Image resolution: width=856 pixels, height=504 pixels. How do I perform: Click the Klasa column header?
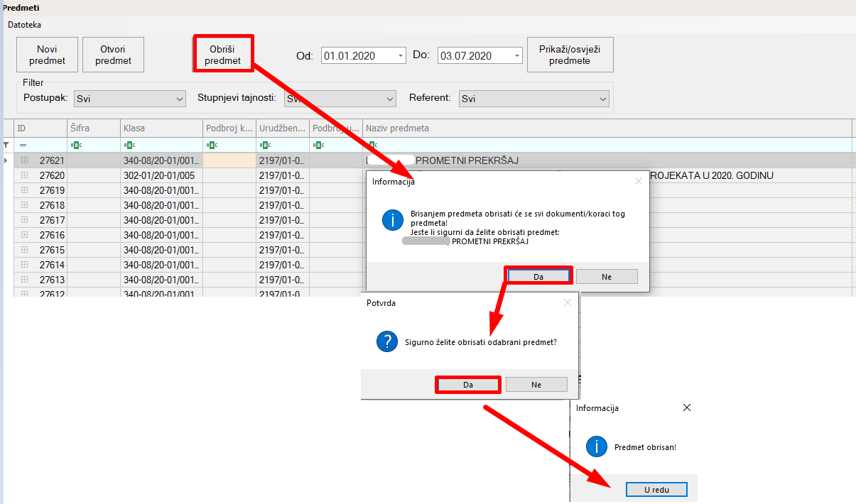point(161,128)
